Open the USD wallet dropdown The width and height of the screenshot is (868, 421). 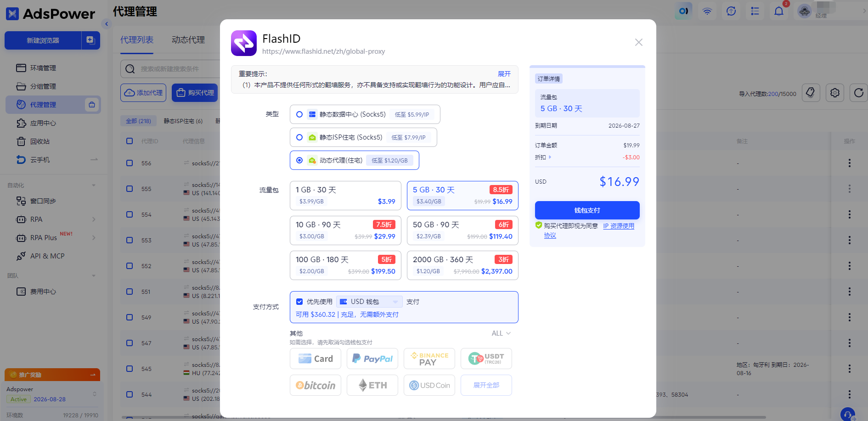(369, 302)
